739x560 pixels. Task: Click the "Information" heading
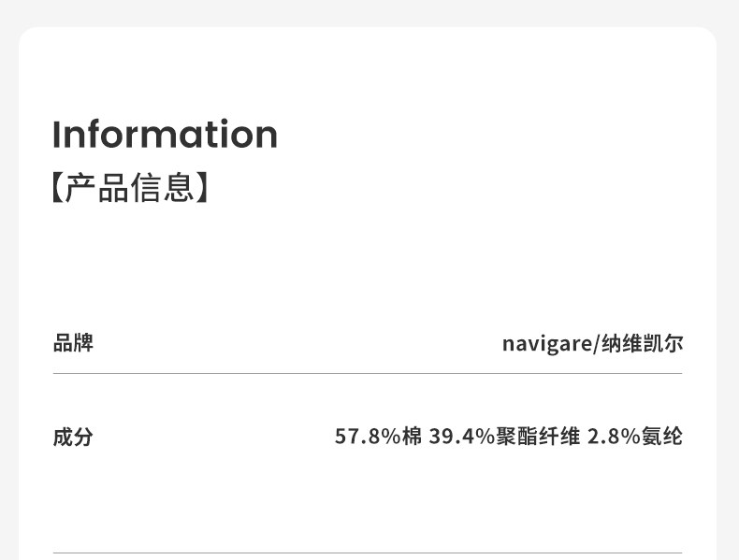(x=165, y=135)
